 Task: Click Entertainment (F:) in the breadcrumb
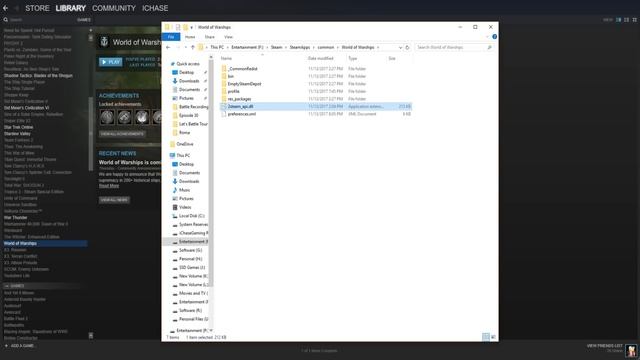(247, 47)
